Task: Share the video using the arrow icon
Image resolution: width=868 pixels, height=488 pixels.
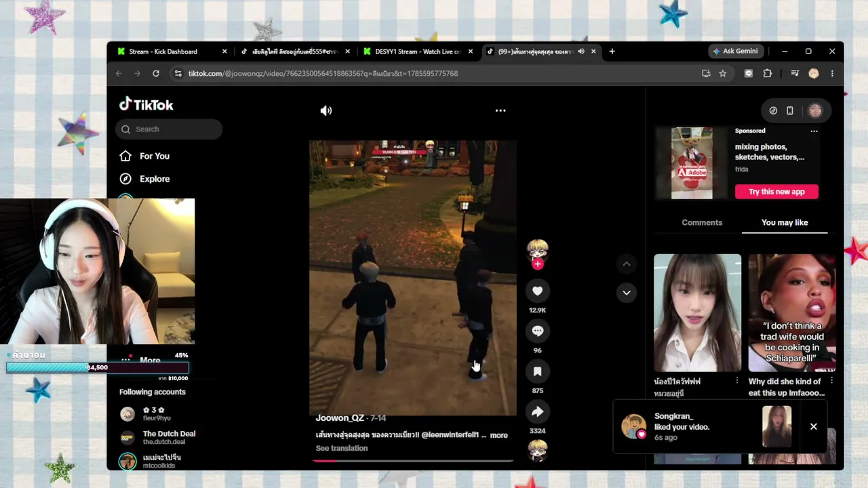Action: 537,411
